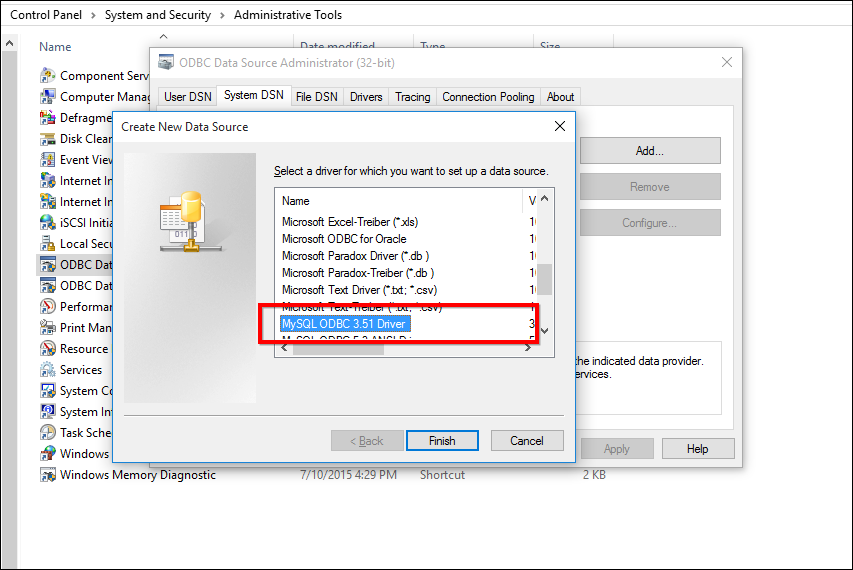Click driver list scroll down arrow
The image size is (853, 570).
click(545, 330)
